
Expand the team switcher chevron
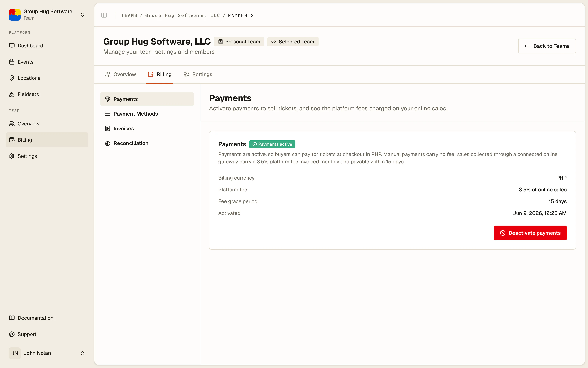(x=82, y=15)
